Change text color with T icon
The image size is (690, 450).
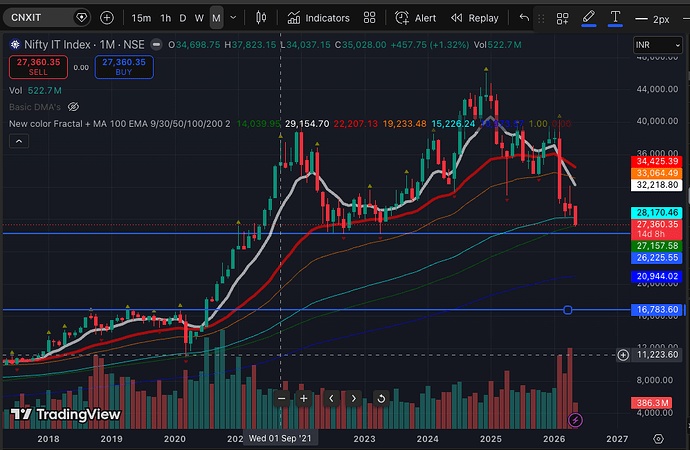[x=615, y=18]
